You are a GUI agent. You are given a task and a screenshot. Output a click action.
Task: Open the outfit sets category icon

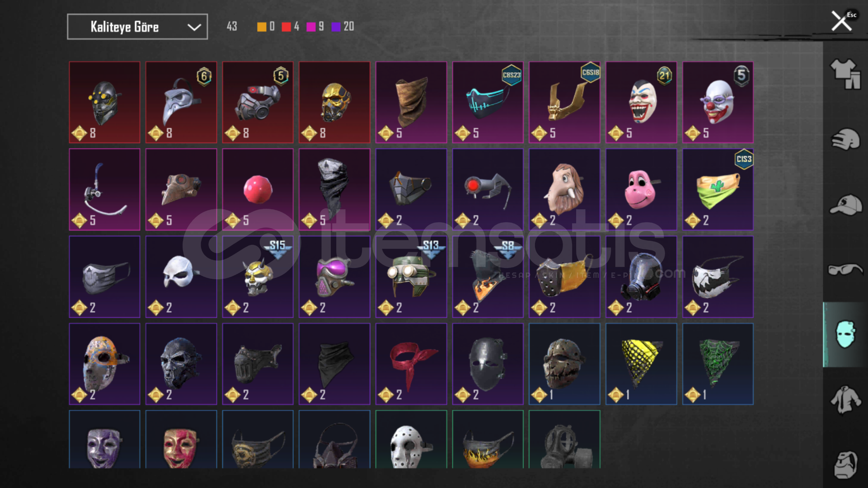tap(845, 74)
